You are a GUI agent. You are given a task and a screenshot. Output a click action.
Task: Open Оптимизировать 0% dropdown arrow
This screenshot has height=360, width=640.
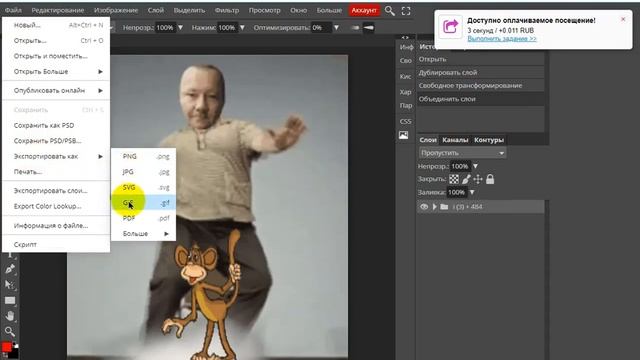pyautogui.click(x=336, y=28)
